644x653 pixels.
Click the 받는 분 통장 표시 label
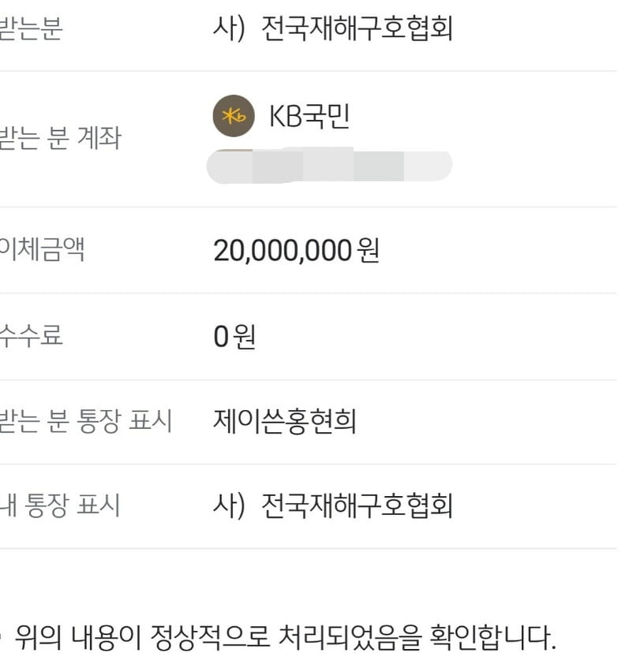click(86, 421)
